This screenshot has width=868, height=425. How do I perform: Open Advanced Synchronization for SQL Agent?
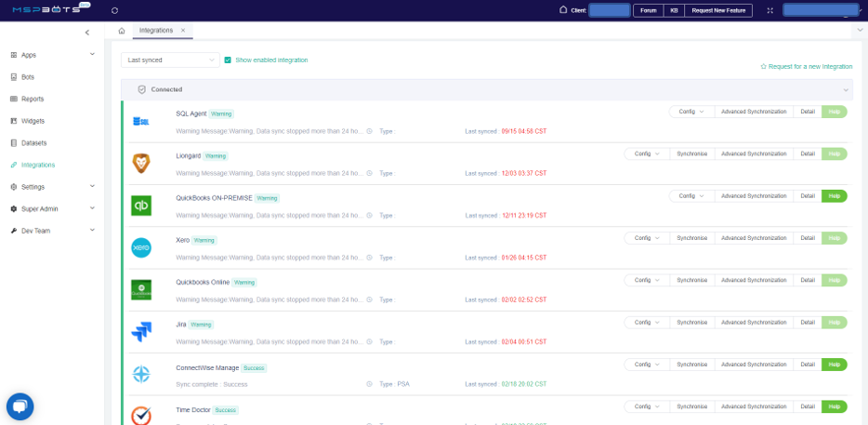(x=754, y=112)
